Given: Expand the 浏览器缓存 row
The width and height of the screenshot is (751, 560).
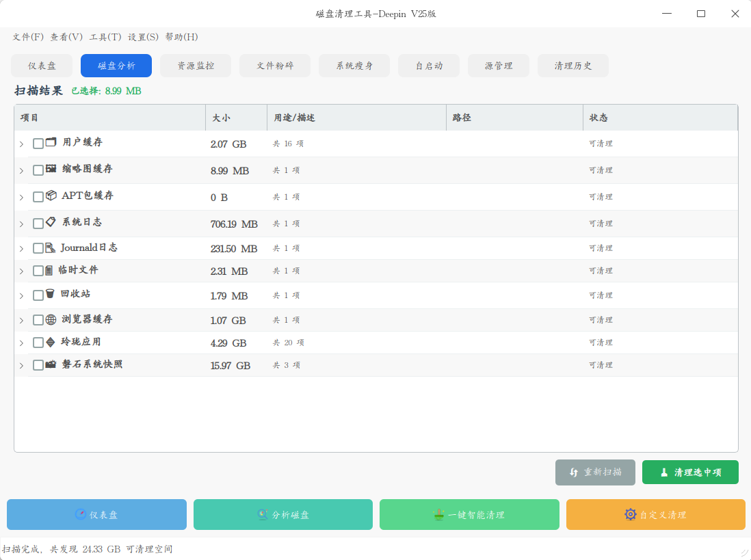Looking at the screenshot, I should pos(22,321).
